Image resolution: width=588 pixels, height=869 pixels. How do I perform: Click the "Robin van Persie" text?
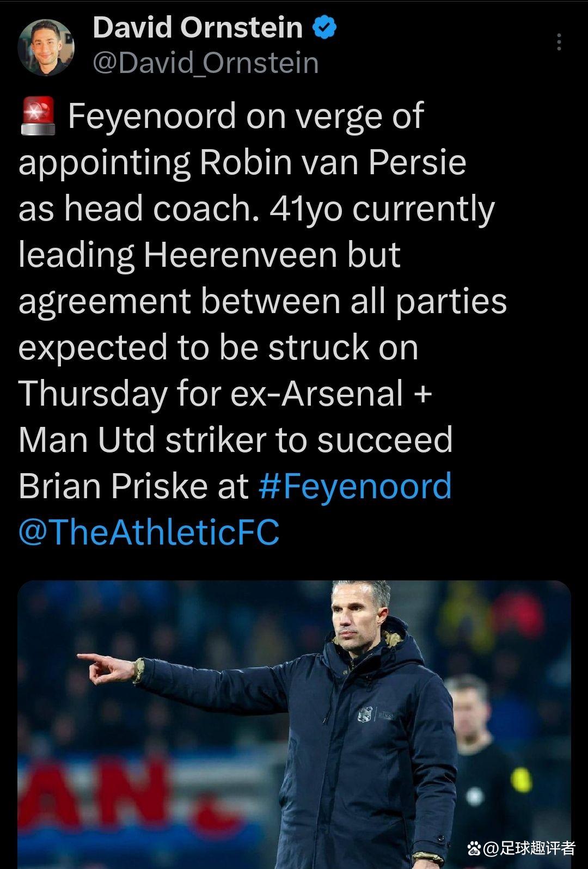click(x=333, y=162)
